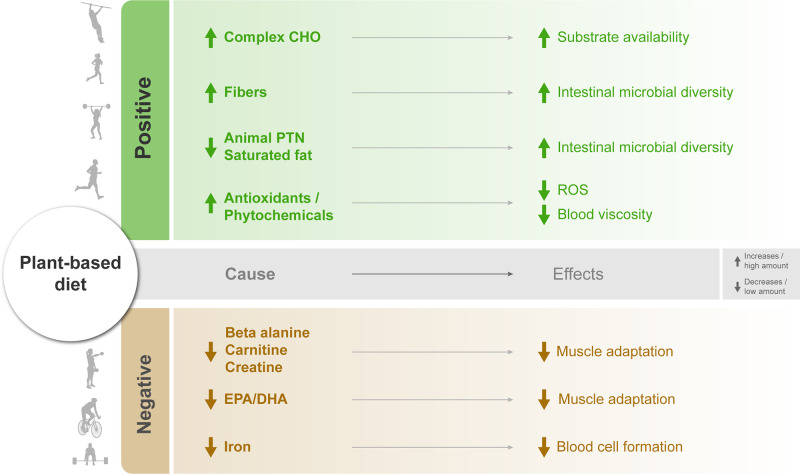Click the down arrow before Blood cell formation

tap(544, 447)
